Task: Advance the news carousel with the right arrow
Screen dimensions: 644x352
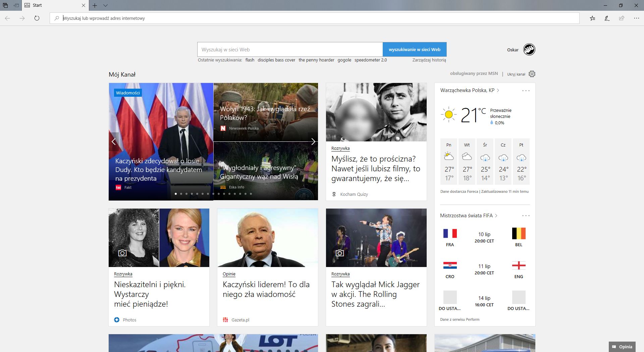Action: pos(313,141)
